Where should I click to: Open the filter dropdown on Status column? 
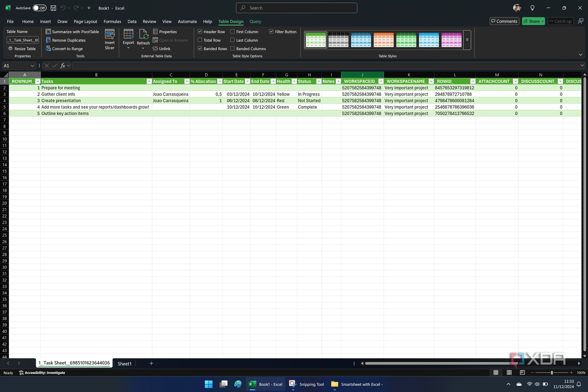click(319, 81)
